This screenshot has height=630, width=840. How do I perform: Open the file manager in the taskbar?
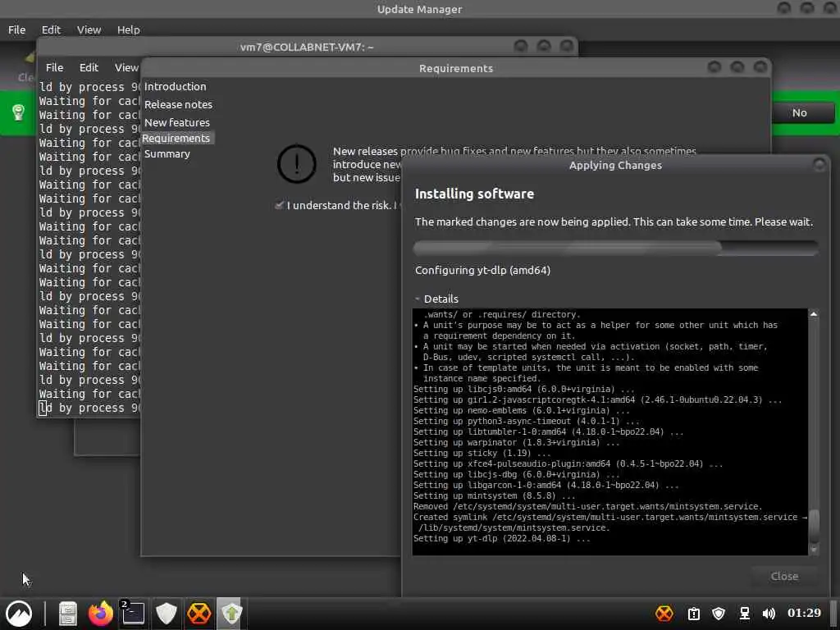[x=68, y=614]
